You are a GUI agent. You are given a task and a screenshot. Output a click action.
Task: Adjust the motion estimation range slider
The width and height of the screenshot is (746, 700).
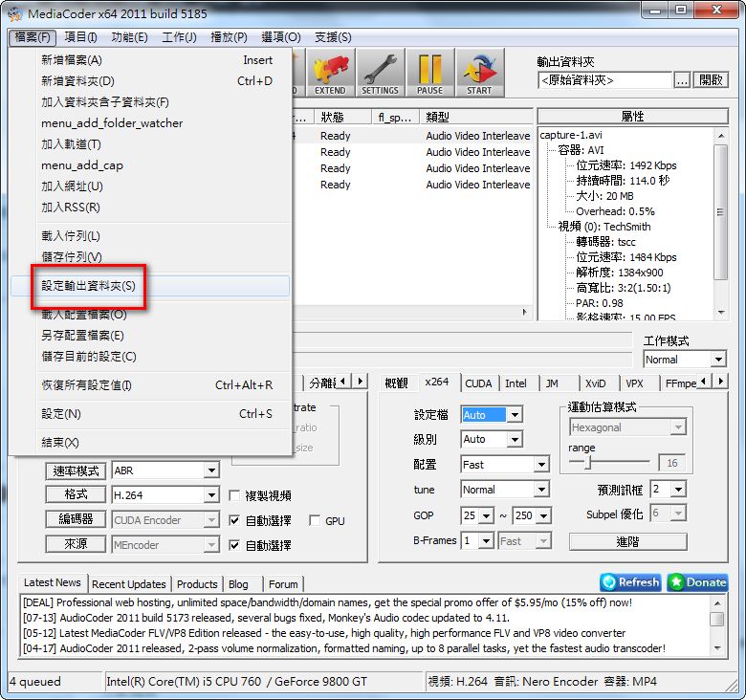click(x=588, y=462)
